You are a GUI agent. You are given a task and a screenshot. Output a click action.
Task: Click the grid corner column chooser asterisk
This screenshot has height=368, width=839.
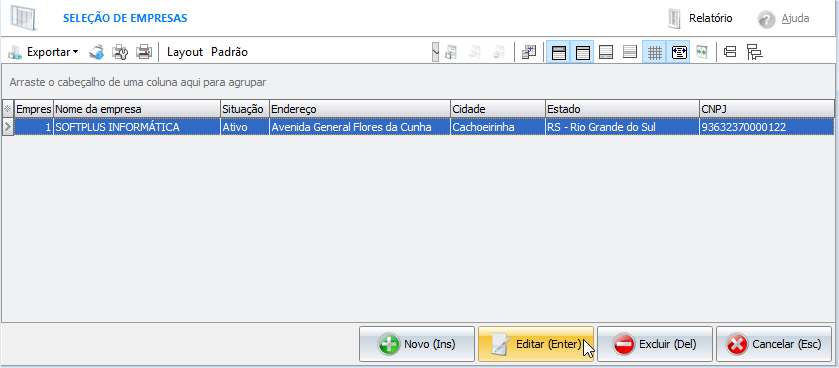(7, 109)
